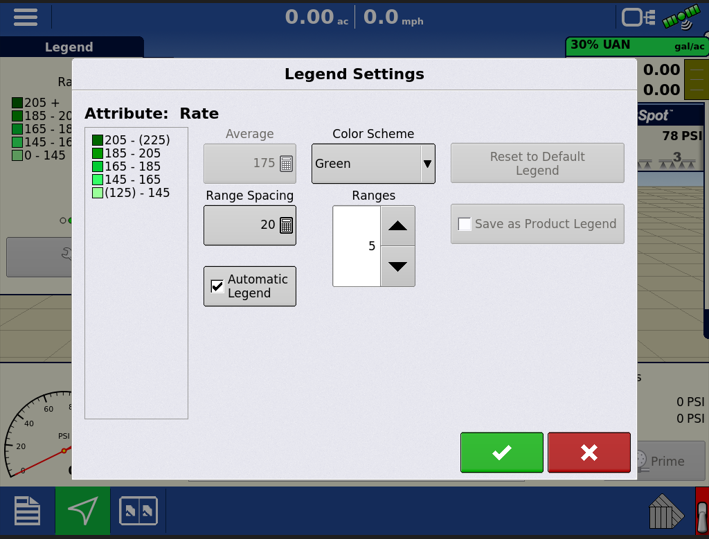
Task: Open the device information icon in top bar
Action: tap(637, 17)
